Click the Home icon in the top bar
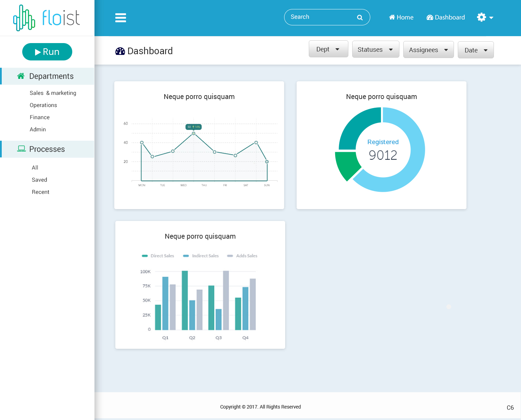 coord(392,17)
